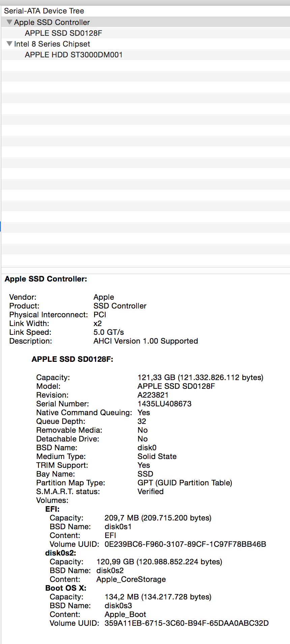The width and height of the screenshot is (290, 644).
Task: Click the Vendor value Apple
Action: coord(104,297)
